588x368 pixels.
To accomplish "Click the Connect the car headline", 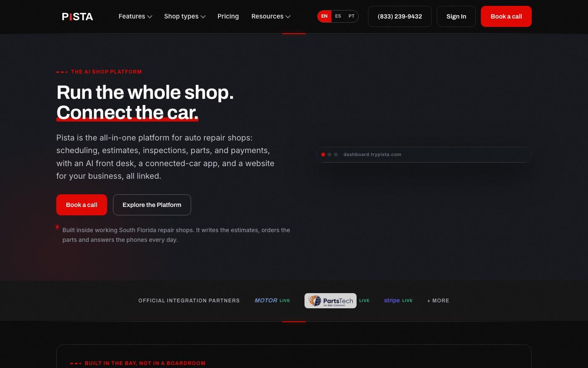I will (127, 112).
